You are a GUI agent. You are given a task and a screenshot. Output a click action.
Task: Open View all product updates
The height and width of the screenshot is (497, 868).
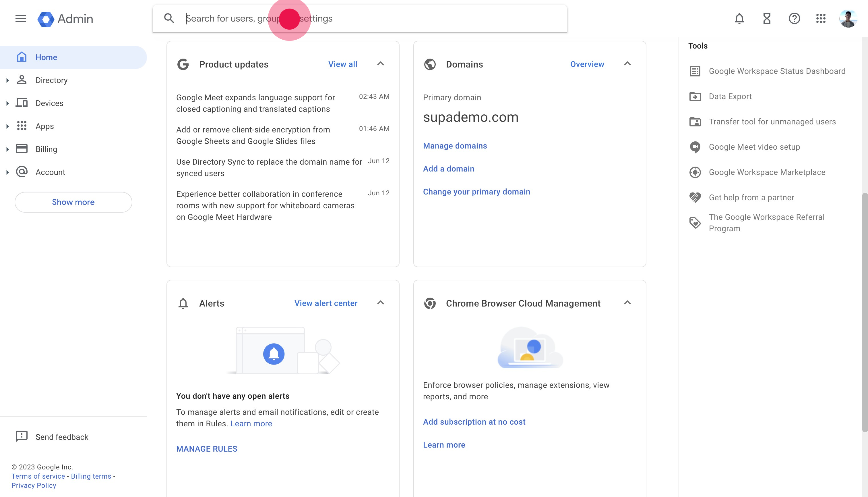coord(343,64)
